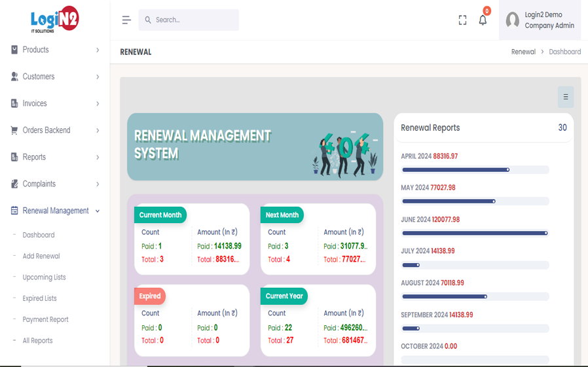
Task: Click the Complaints sidebar icon
Action: click(x=14, y=184)
